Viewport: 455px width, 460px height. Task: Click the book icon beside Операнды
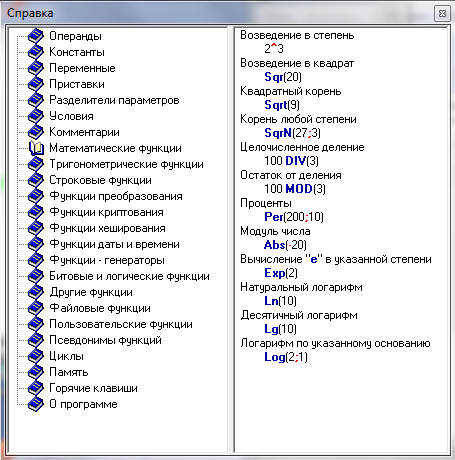36,36
